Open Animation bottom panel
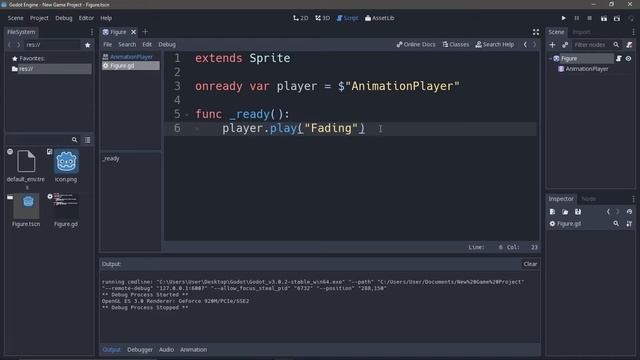This screenshot has height=360, width=640. 193,349
